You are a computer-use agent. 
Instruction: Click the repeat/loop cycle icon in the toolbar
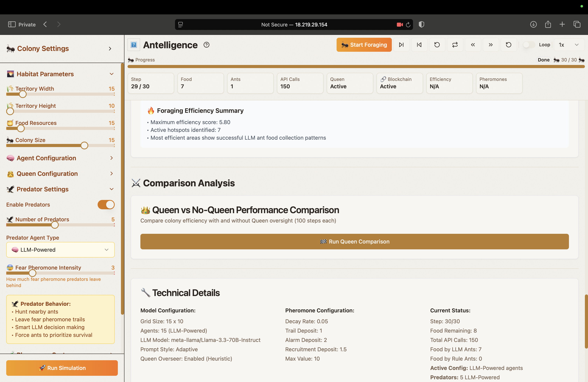455,45
